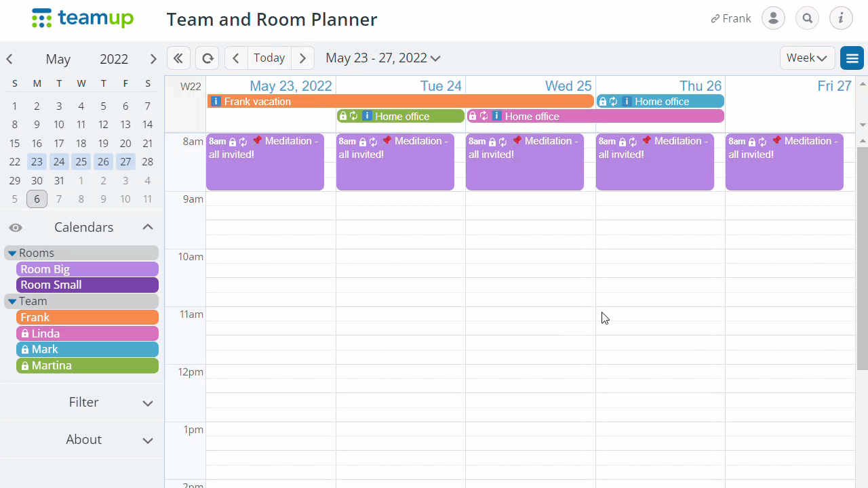Image resolution: width=868 pixels, height=488 pixels.
Task: Open the blue hamburger menu
Action: [x=852, y=58]
